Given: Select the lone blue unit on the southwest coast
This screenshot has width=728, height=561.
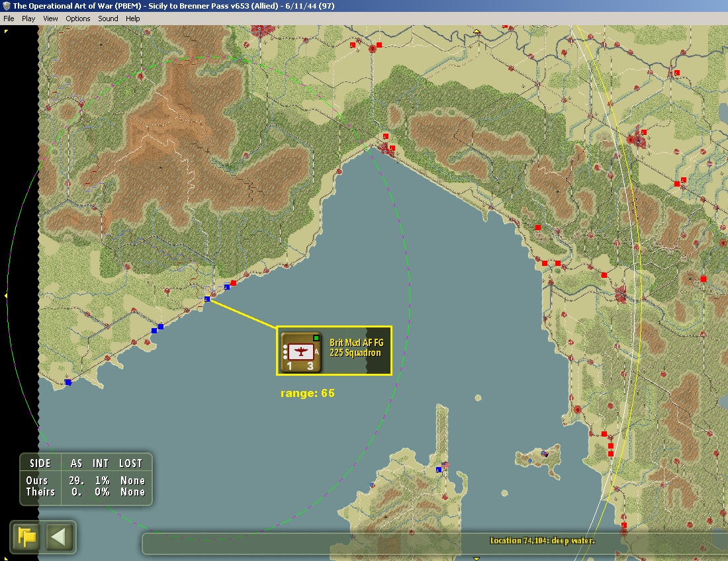Looking at the screenshot, I should click(x=68, y=382).
